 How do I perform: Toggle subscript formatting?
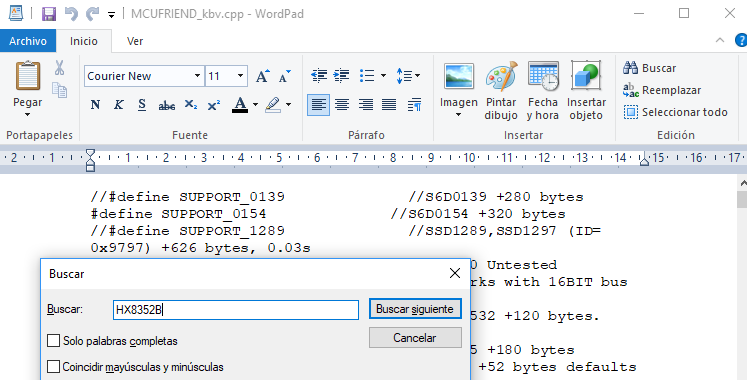tap(191, 105)
